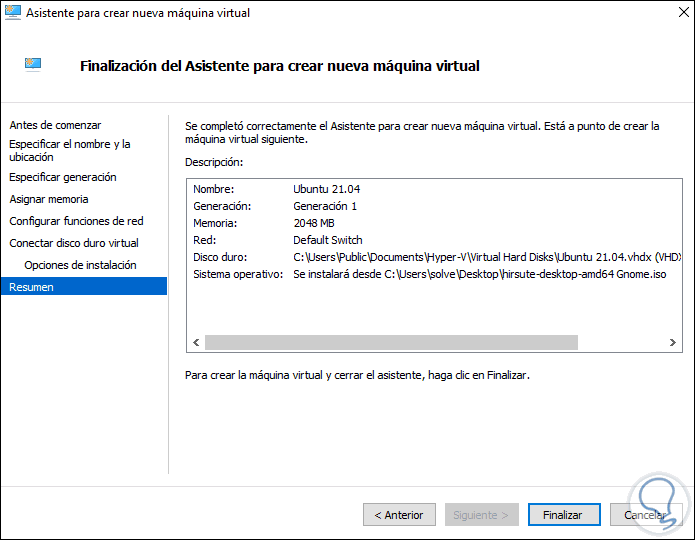Click the greyed-out Siguiente button

tap(482, 515)
